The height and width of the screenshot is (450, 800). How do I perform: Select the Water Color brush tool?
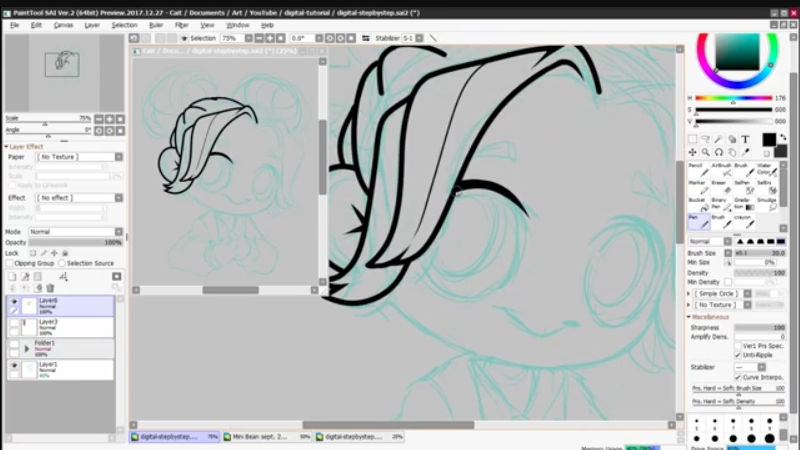767,170
